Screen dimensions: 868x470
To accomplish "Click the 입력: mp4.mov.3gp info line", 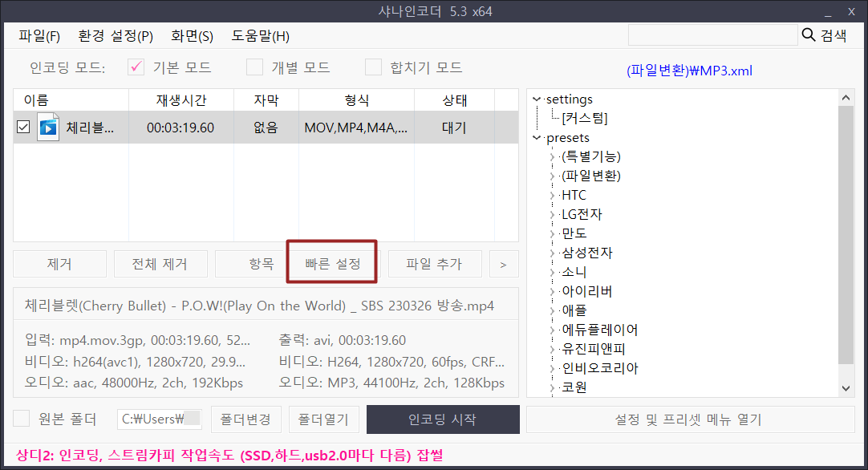I will click(x=137, y=340).
